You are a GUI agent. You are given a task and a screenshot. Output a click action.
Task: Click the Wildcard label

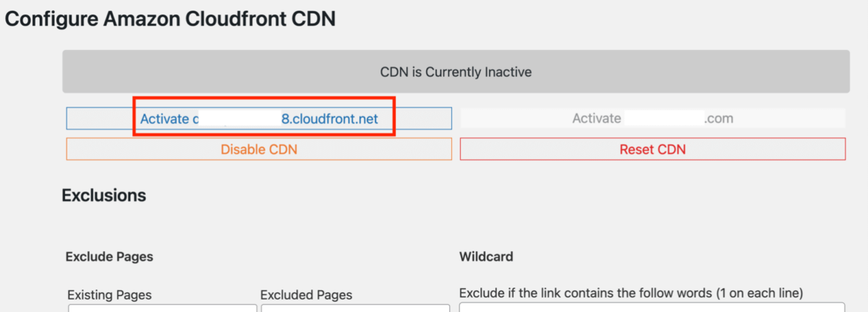tap(486, 256)
